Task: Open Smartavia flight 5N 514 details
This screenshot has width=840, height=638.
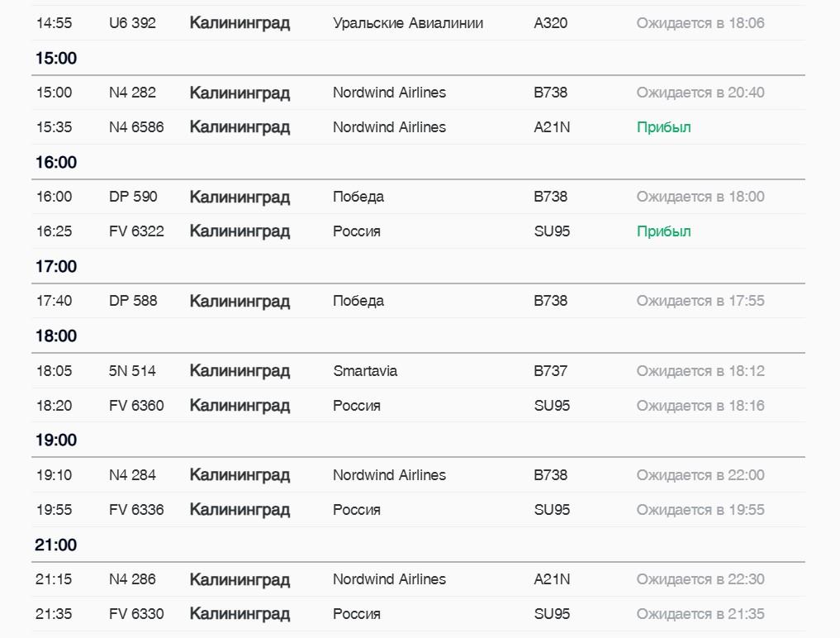Action: tap(418, 371)
